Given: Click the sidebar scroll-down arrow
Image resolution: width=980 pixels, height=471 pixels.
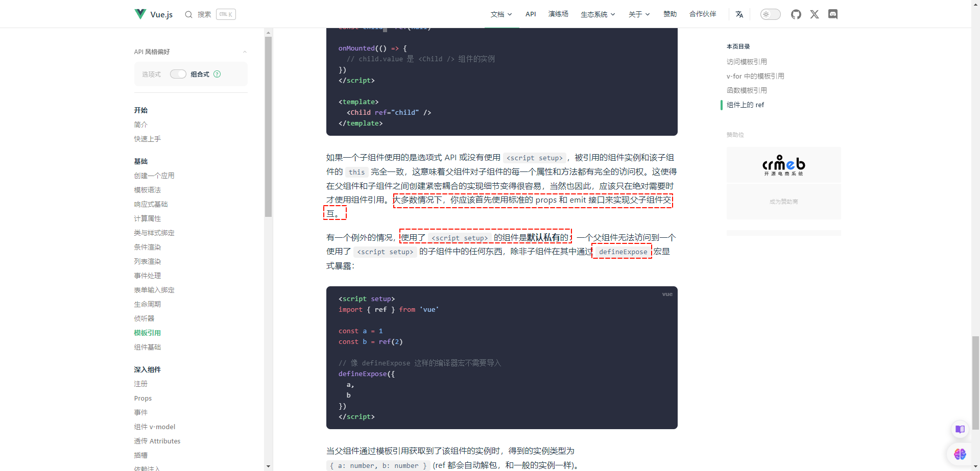Looking at the screenshot, I should pos(269,466).
